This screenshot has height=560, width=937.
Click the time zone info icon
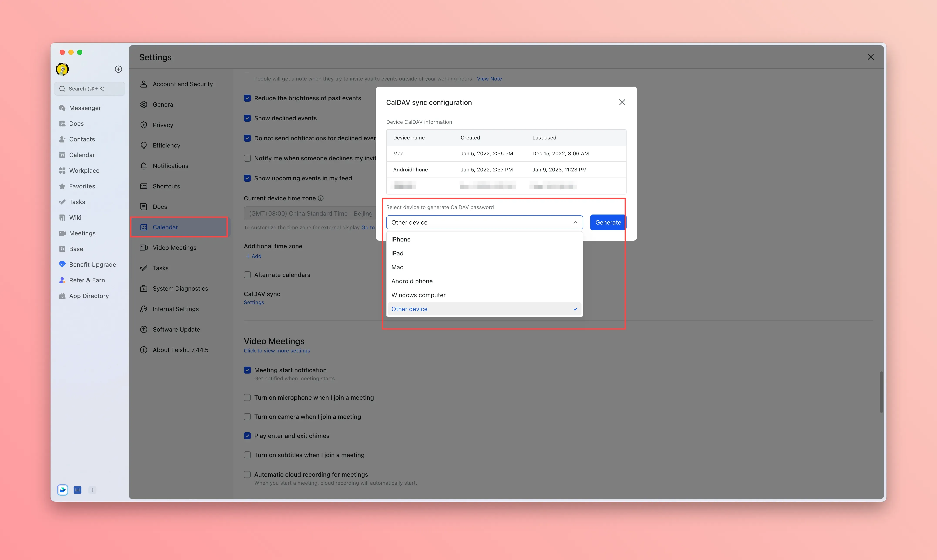pos(320,198)
